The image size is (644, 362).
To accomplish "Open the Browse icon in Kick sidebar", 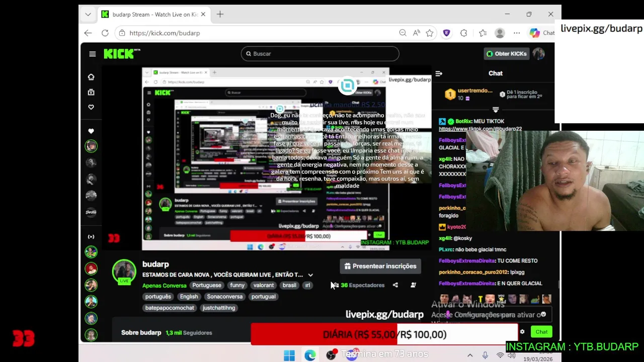I will coord(91,92).
